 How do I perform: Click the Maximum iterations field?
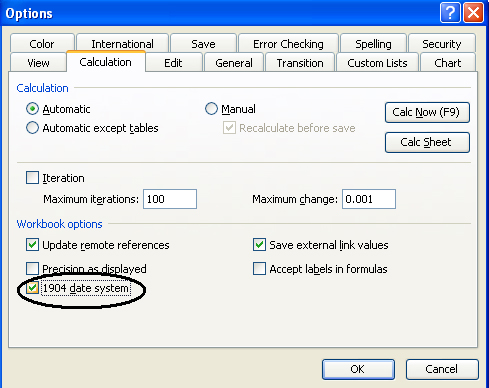coord(170,199)
